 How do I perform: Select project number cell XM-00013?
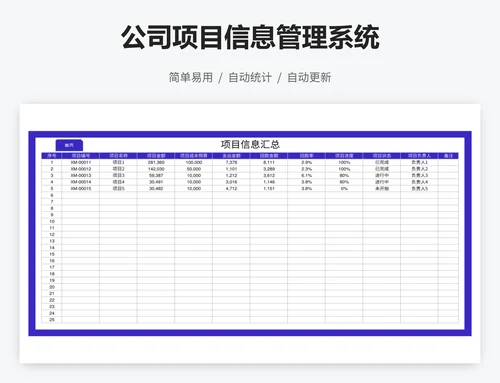tap(81, 175)
